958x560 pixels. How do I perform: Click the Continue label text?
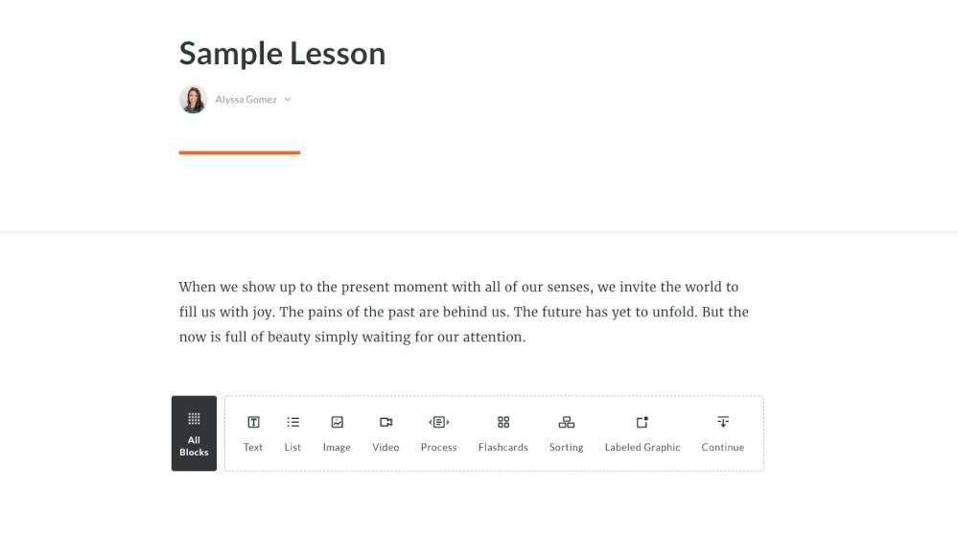click(723, 447)
